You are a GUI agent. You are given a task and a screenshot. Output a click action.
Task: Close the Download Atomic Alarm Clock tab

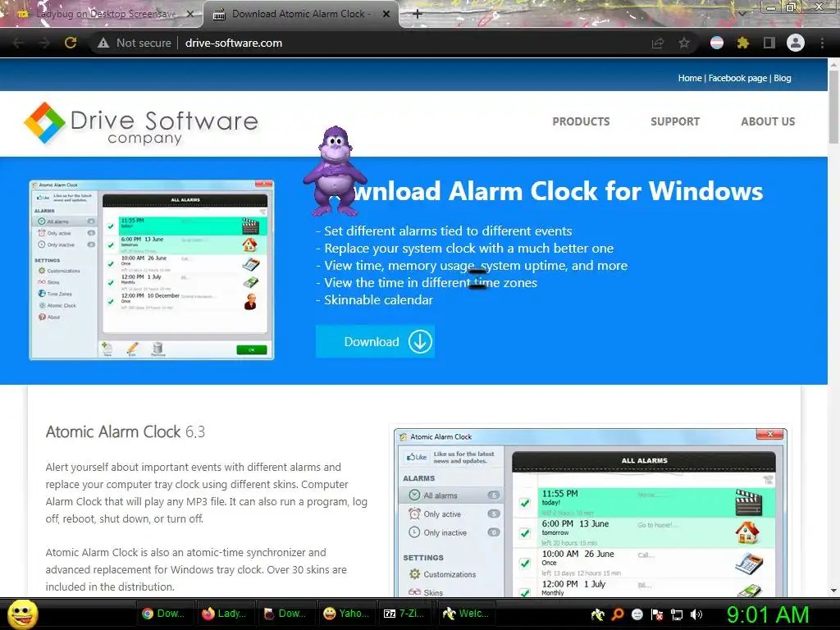click(x=386, y=14)
